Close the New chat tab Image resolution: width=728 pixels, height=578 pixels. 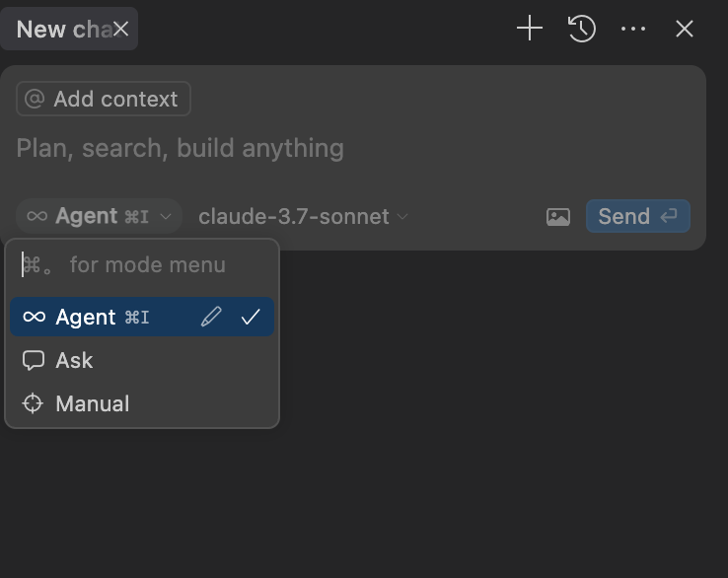(120, 30)
